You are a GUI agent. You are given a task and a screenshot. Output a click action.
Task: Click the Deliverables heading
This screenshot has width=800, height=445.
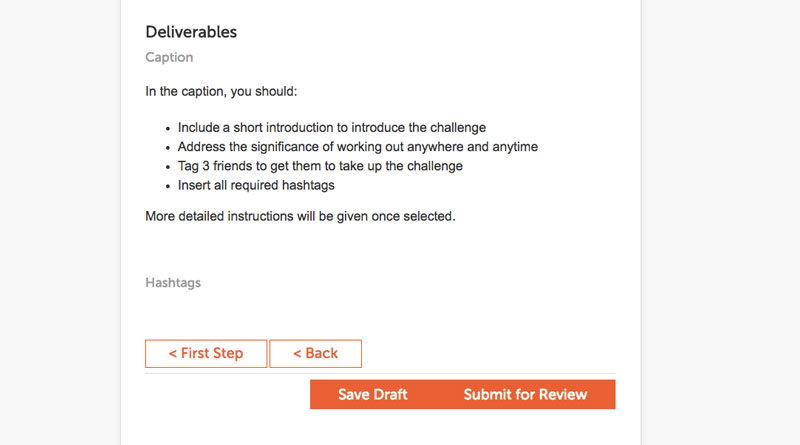coord(191,32)
